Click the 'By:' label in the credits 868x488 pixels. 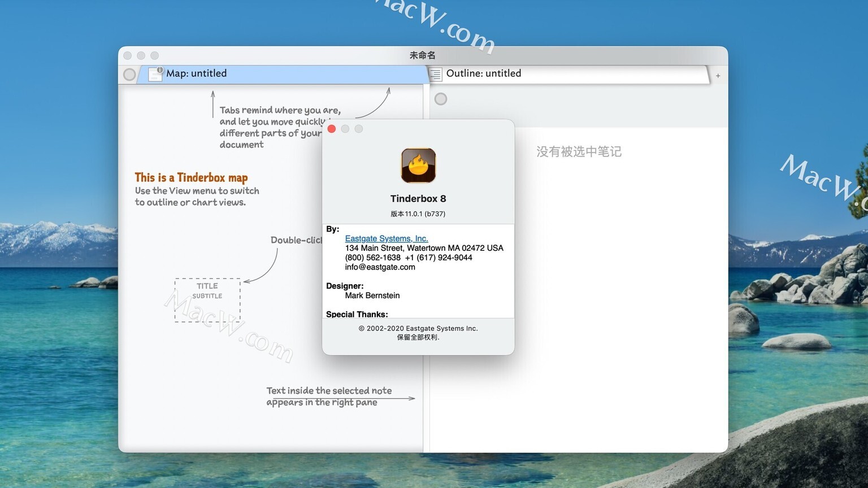[x=333, y=229]
